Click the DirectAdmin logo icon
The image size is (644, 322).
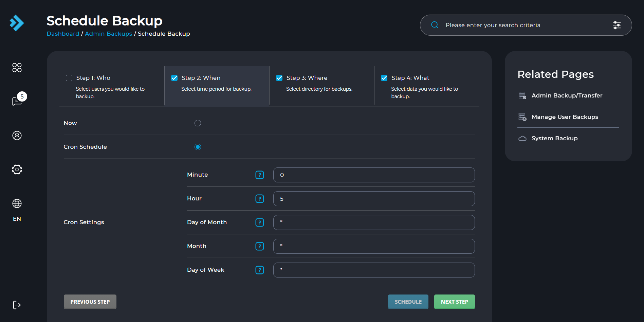click(17, 23)
